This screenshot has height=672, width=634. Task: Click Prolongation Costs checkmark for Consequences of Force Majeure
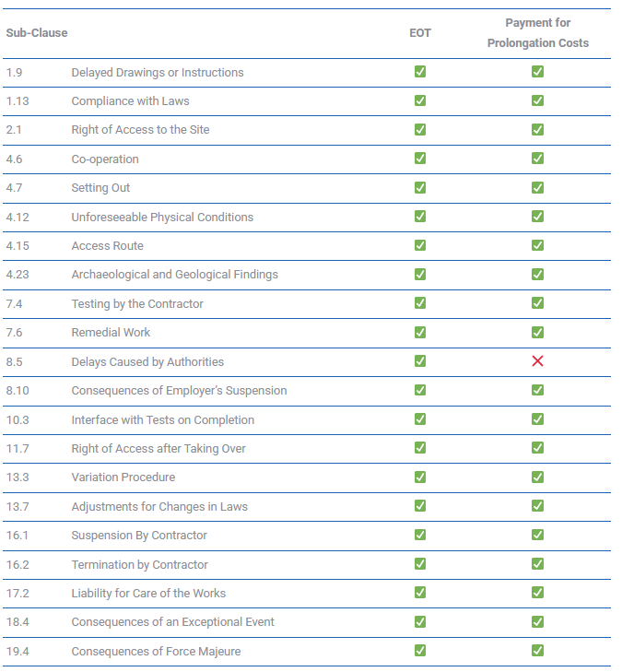point(537,651)
